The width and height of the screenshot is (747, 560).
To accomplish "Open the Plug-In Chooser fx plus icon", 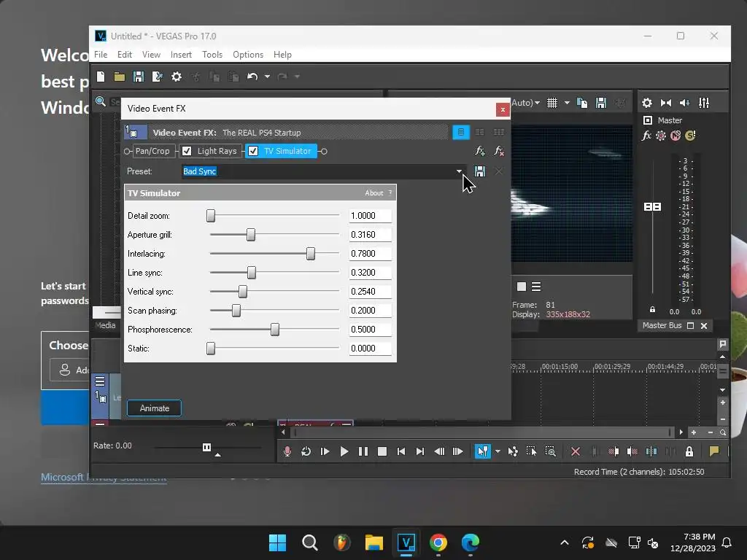I will click(x=480, y=151).
